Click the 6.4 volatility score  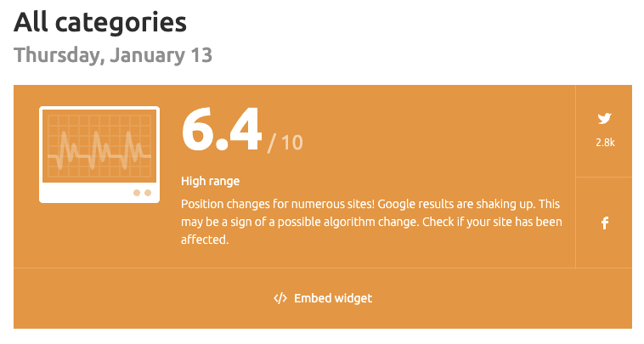[x=222, y=130]
